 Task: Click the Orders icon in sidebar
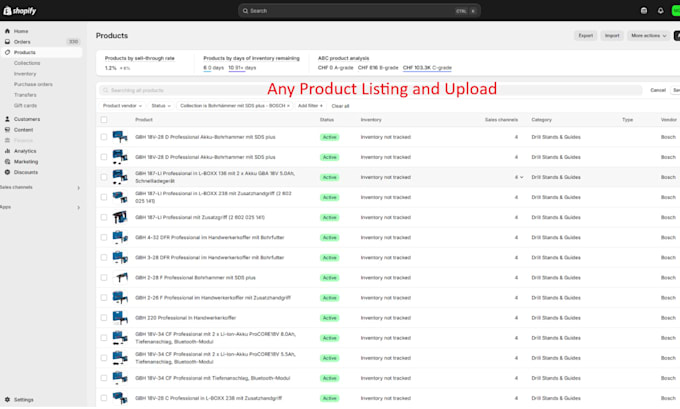point(7,42)
